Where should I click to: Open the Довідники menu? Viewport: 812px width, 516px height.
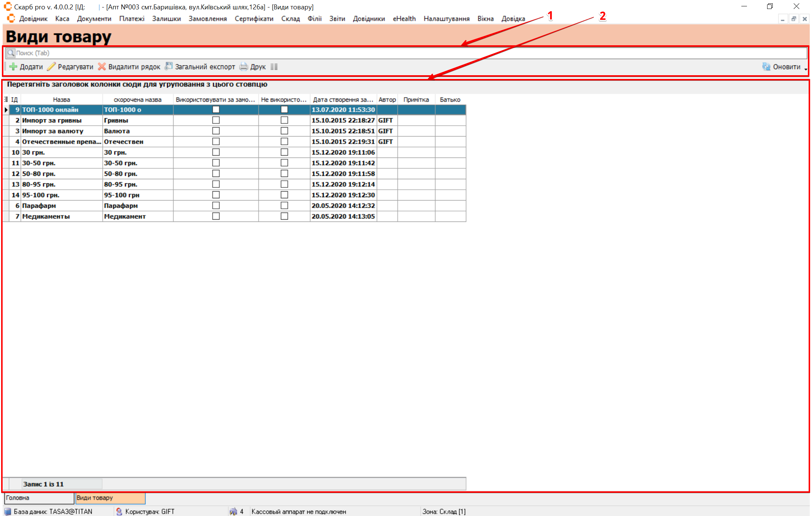(369, 19)
